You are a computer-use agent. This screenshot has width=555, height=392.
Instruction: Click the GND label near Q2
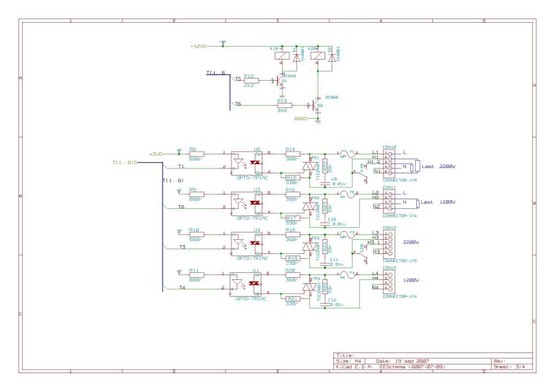[x=301, y=119]
